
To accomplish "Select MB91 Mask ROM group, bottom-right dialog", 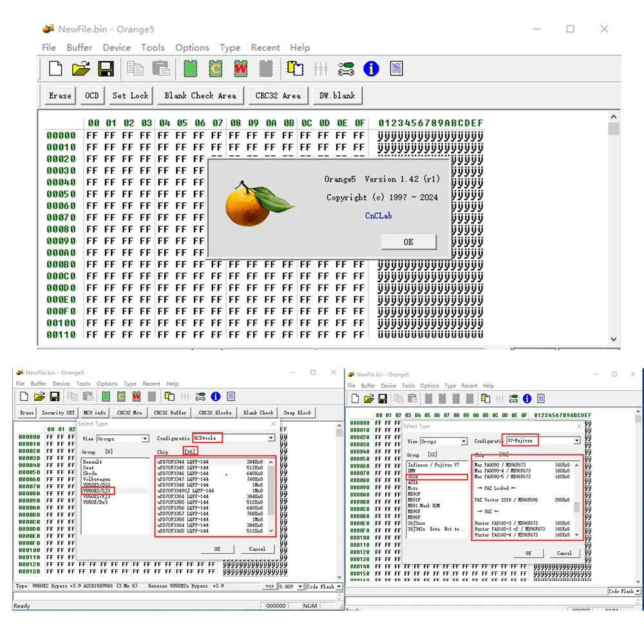I will (x=424, y=506).
